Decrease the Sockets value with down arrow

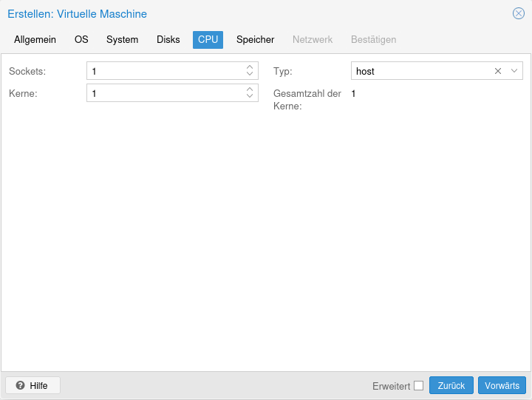[250, 75]
